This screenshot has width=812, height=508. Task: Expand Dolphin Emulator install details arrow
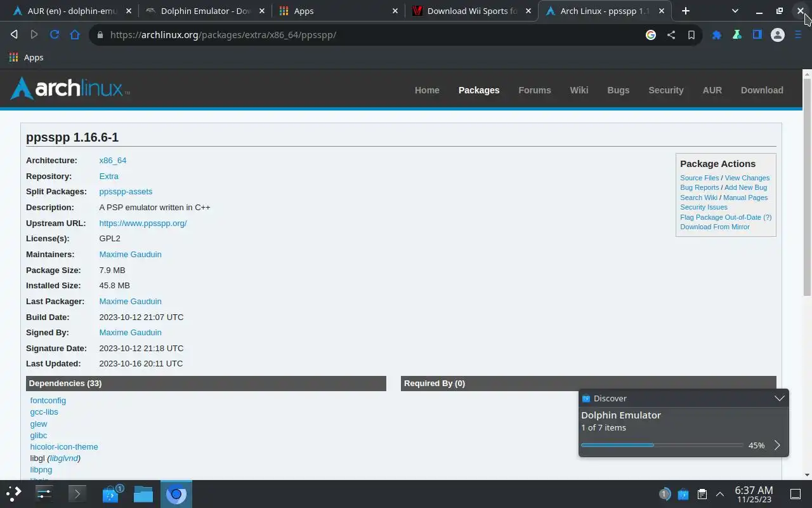[x=777, y=445]
